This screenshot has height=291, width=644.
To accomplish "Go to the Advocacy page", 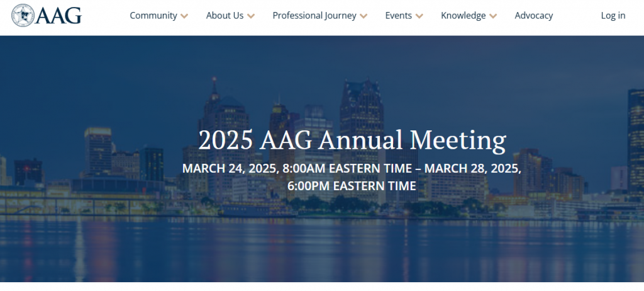I will (533, 16).
